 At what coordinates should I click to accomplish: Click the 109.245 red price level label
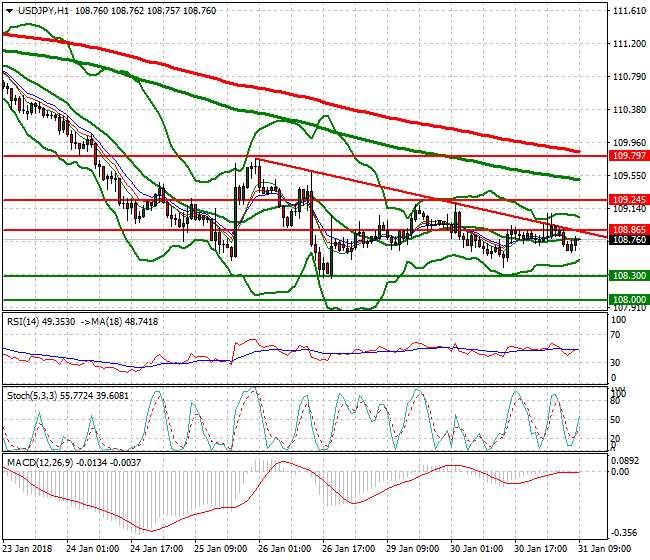pyautogui.click(x=629, y=200)
